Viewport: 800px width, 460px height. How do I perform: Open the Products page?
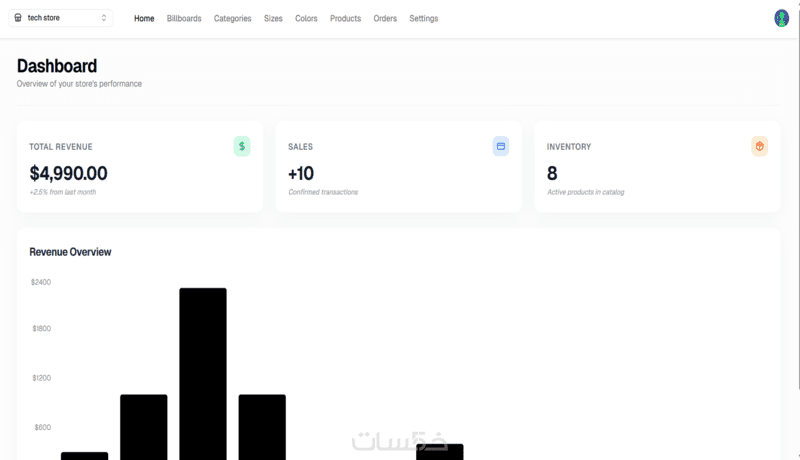pyautogui.click(x=345, y=18)
